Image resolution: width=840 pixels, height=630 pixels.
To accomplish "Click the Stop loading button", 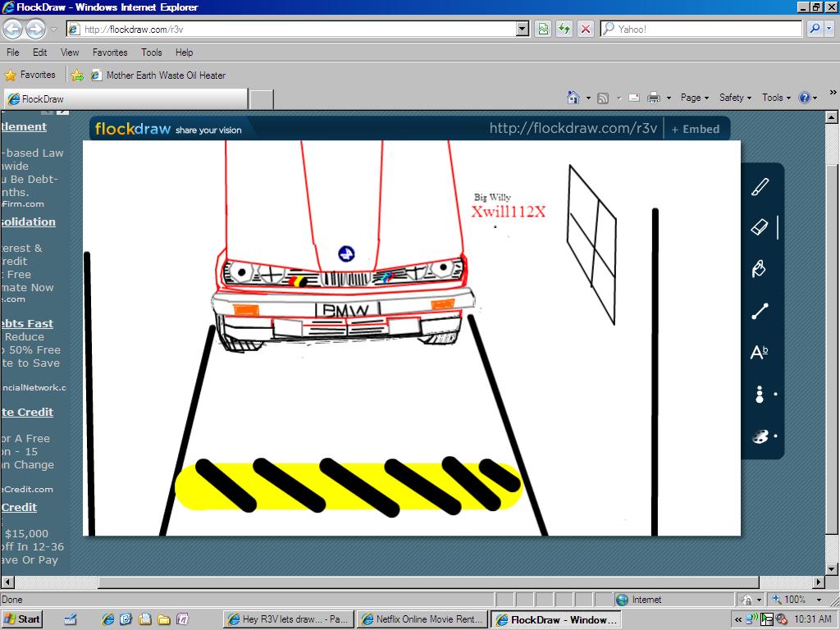I will coord(586,29).
